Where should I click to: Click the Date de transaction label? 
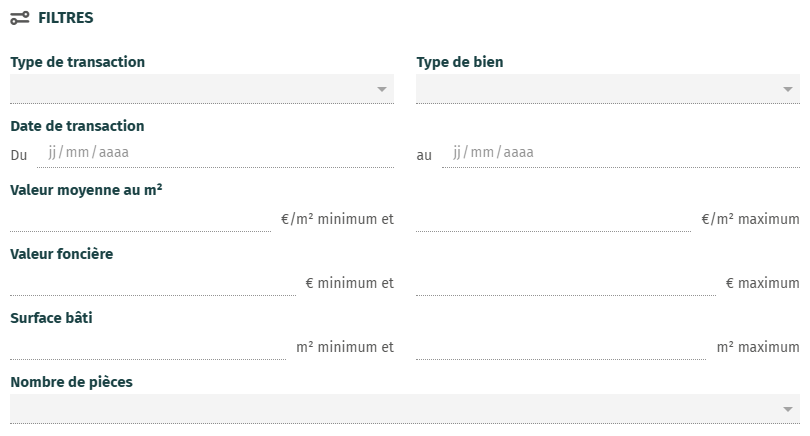(77, 126)
